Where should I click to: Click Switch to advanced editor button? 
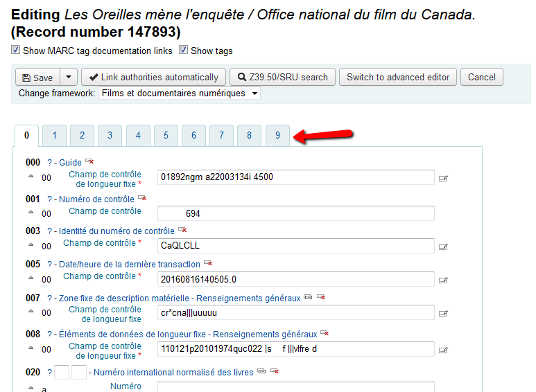click(398, 77)
